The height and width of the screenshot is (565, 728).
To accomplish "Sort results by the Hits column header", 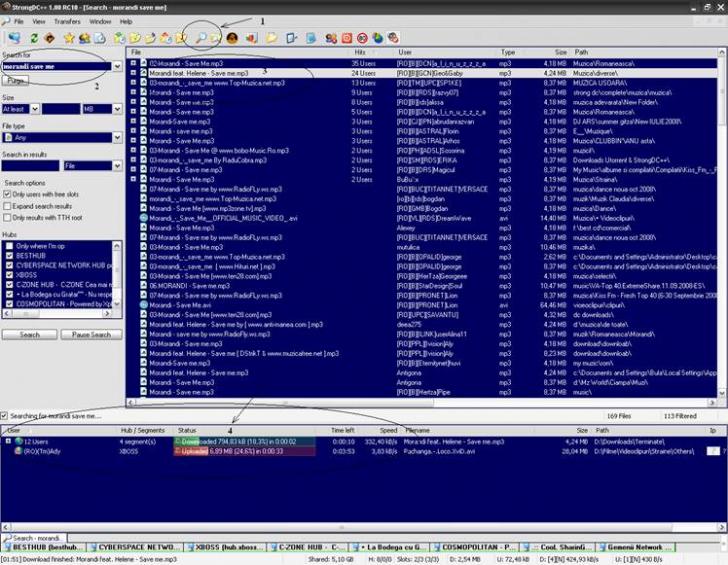I will (358, 52).
